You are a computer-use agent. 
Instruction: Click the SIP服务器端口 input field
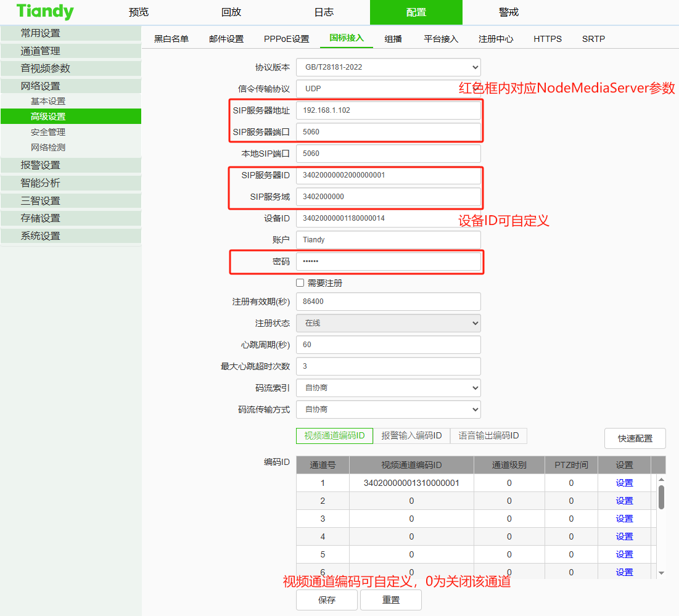pyautogui.click(x=389, y=132)
